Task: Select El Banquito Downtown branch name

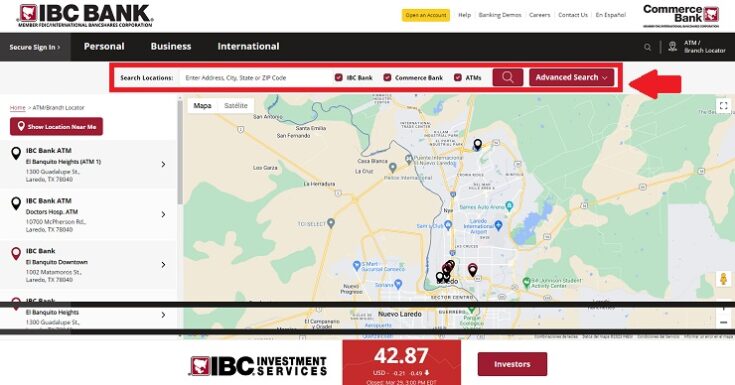Action: tap(57, 262)
